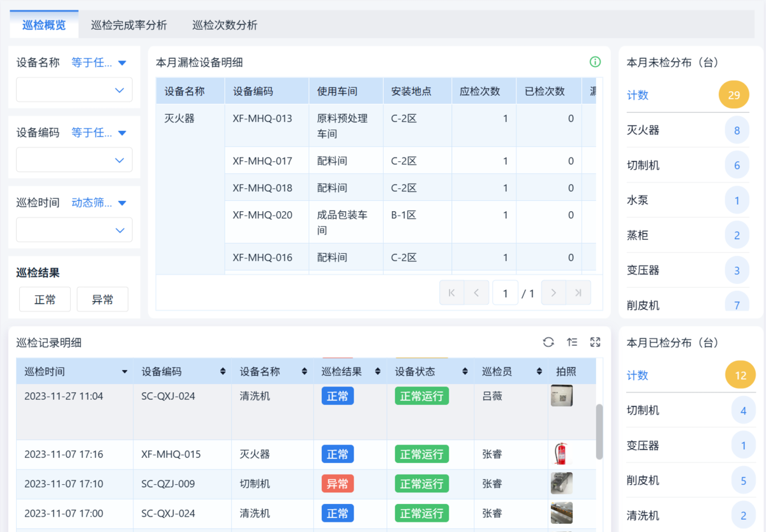The width and height of the screenshot is (766, 532).
Task: Click the green info icon on 本月漏检设备明细
Action: (595, 62)
